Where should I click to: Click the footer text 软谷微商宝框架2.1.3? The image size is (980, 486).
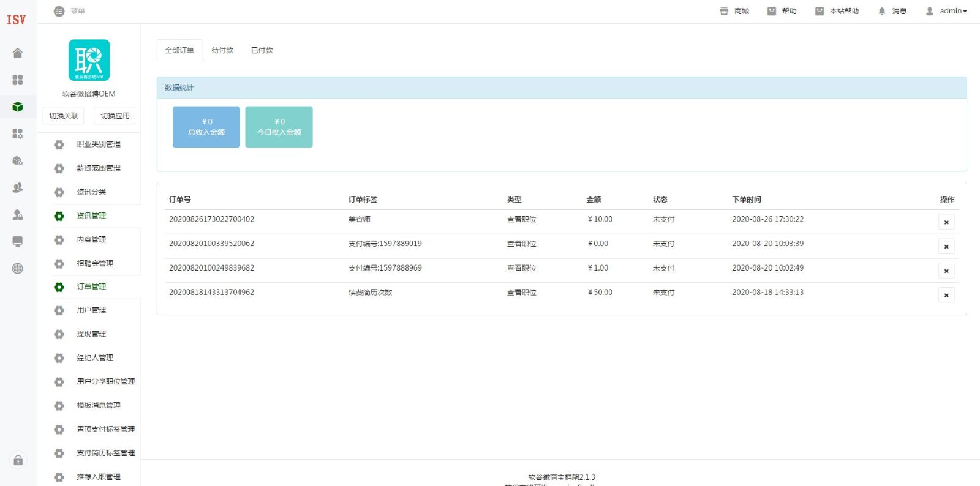point(562,477)
